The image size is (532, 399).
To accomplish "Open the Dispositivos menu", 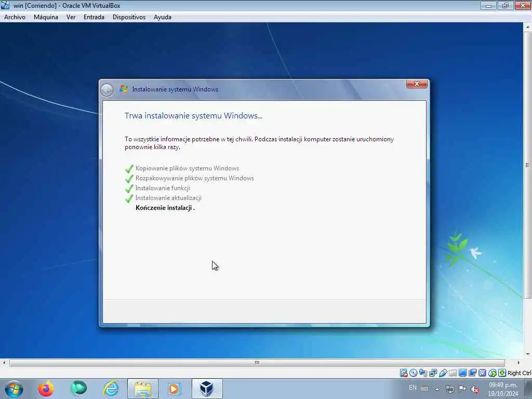I will [129, 17].
